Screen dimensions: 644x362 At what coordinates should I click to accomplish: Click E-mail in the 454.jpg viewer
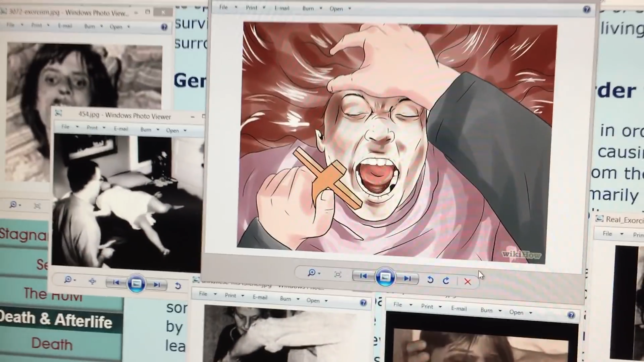[x=121, y=129]
